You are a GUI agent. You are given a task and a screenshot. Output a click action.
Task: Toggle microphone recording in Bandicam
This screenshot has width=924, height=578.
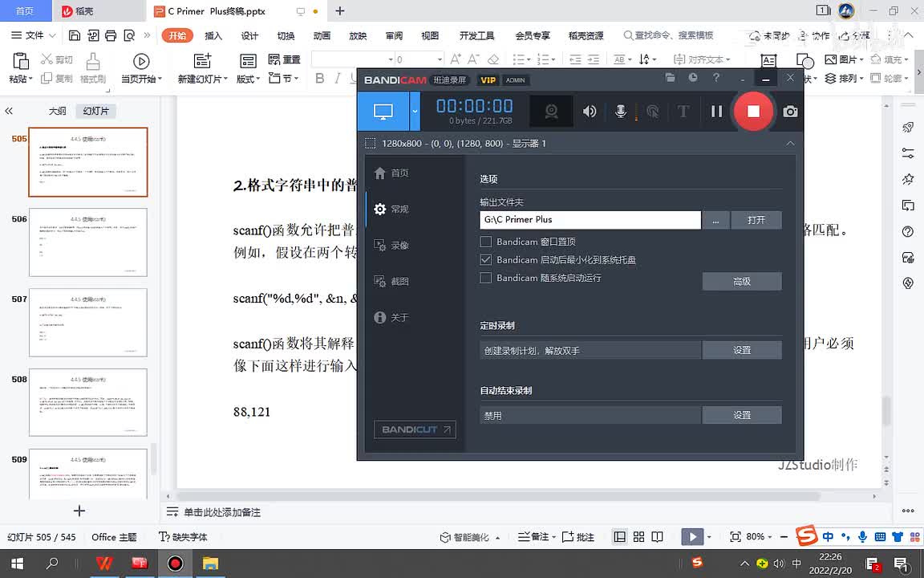click(621, 111)
